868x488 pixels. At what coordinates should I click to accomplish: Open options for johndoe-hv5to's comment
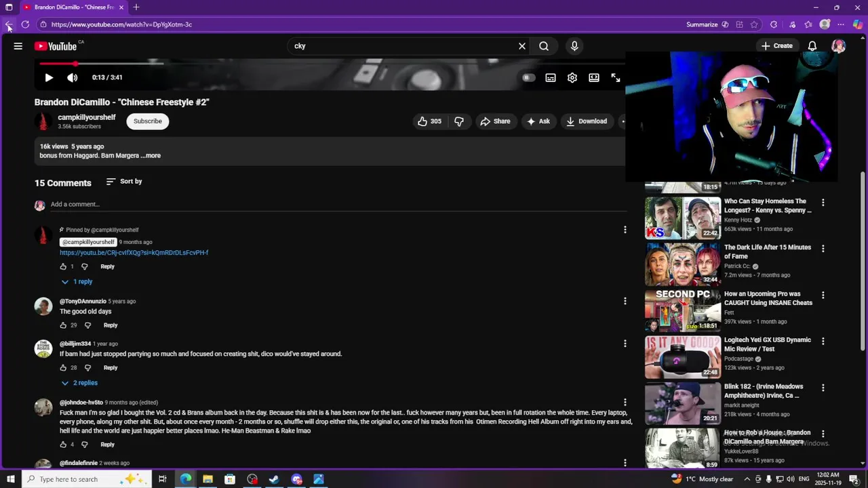[625, 403]
